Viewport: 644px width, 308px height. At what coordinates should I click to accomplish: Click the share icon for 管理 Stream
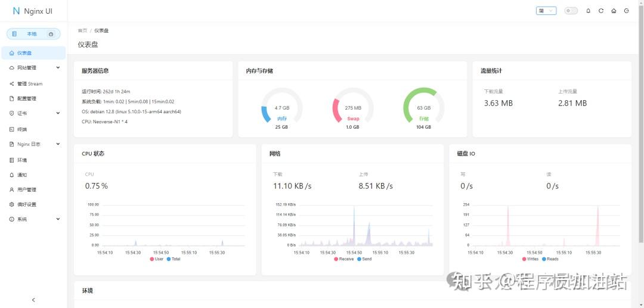point(11,83)
